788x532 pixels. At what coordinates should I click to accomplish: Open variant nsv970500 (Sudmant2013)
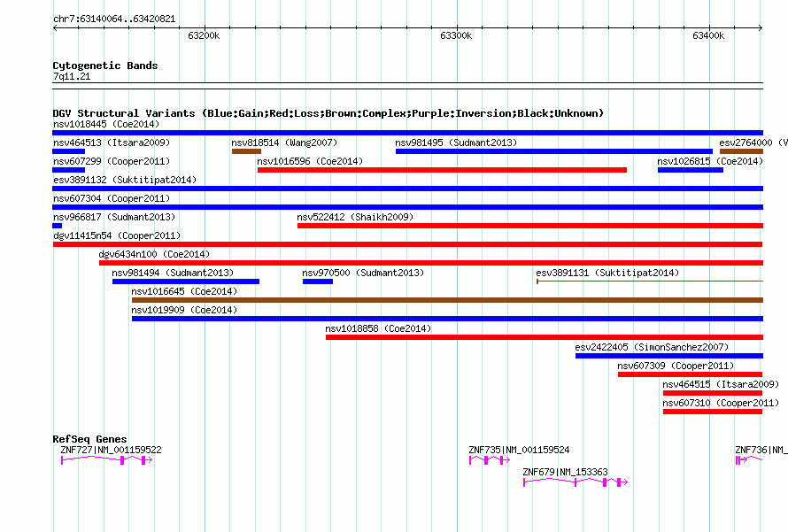(x=318, y=281)
